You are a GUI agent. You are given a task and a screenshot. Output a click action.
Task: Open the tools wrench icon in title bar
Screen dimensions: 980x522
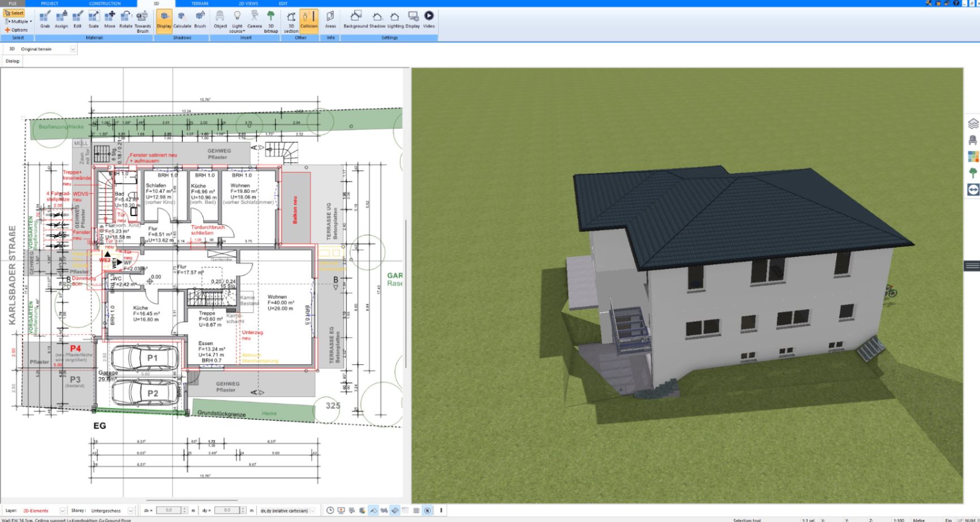coord(929,3)
